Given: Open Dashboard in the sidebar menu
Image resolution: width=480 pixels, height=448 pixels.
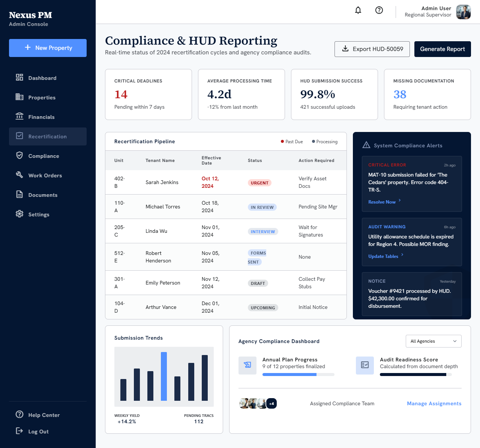Looking at the screenshot, I should coord(48,78).
